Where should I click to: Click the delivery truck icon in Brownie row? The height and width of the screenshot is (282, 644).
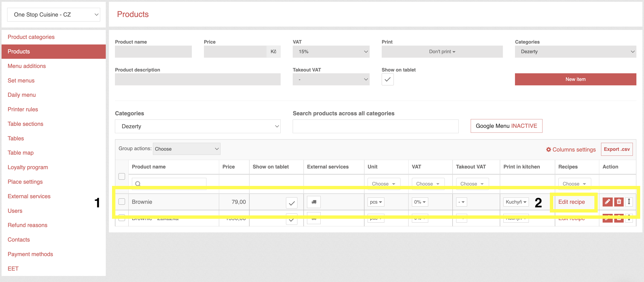tap(314, 202)
